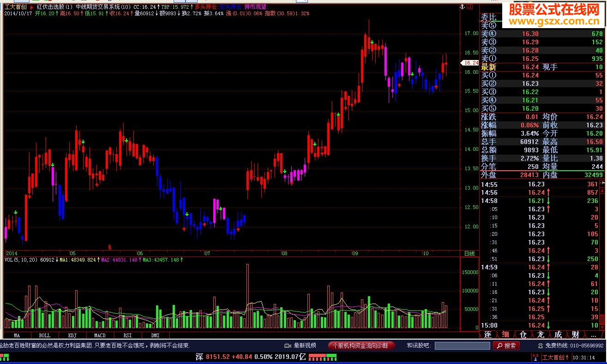Select the 财 tab in the quote panel

(576, 335)
